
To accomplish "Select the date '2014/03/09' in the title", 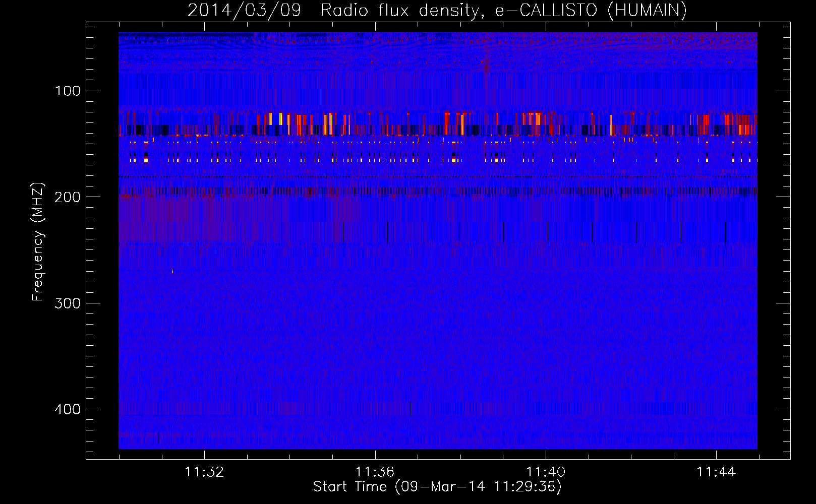I will pyautogui.click(x=244, y=11).
